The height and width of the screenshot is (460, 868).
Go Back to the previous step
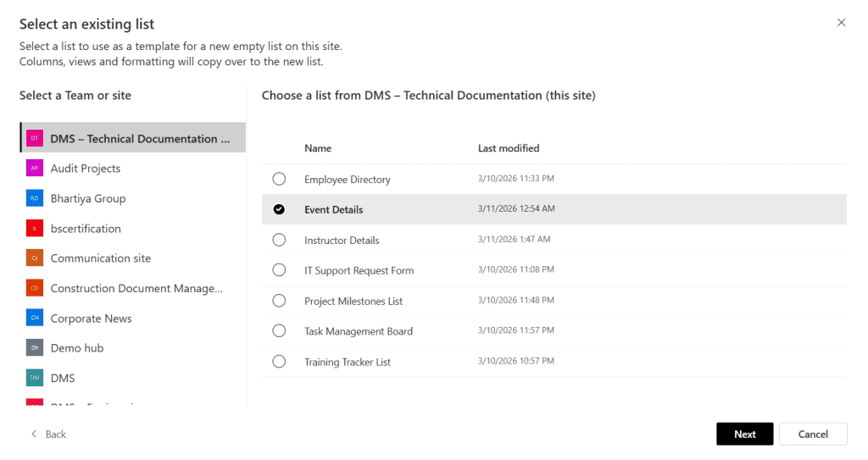pyautogui.click(x=48, y=434)
